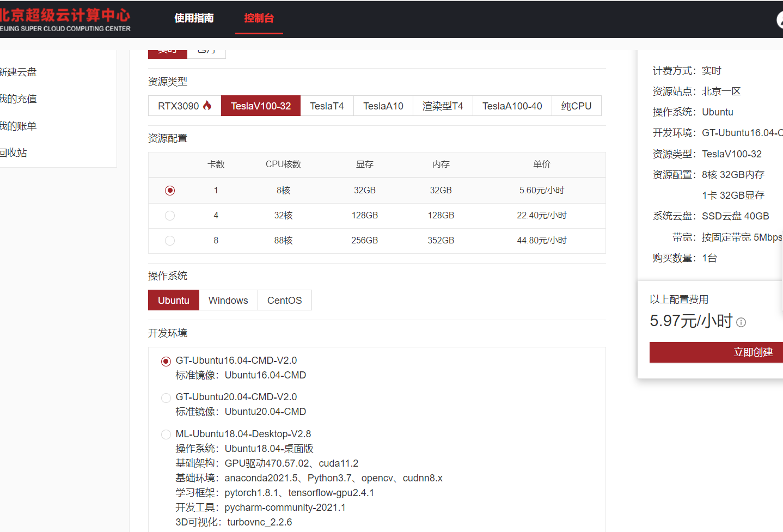783x532 pixels.
Task: Choose the TeslaA100-40 resource type
Action: click(512, 106)
